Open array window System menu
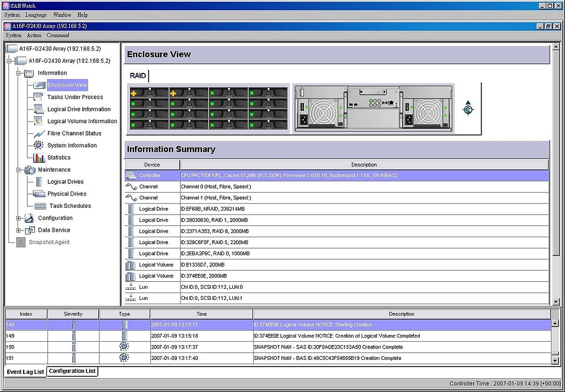 (14, 36)
